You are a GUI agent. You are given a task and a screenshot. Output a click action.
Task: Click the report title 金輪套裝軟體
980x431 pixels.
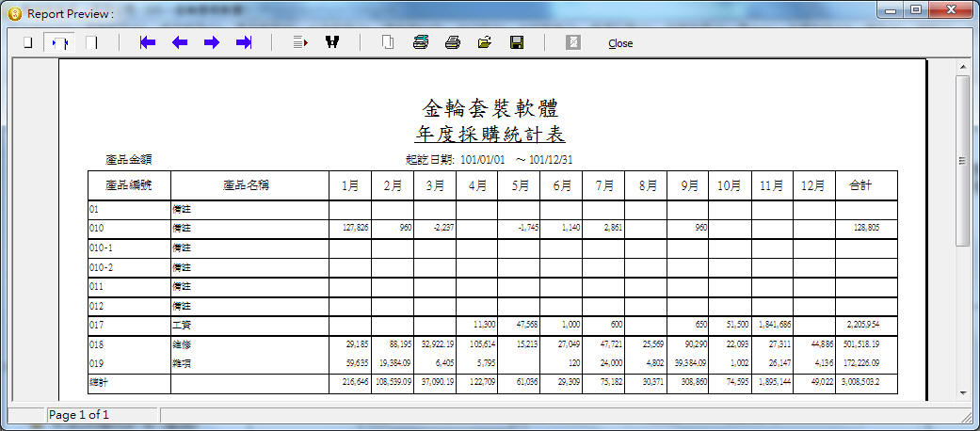click(x=490, y=108)
